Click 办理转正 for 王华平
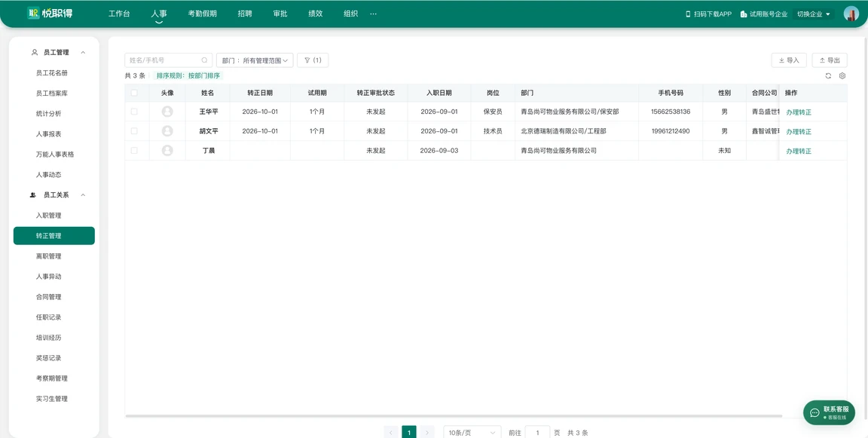 (798, 112)
